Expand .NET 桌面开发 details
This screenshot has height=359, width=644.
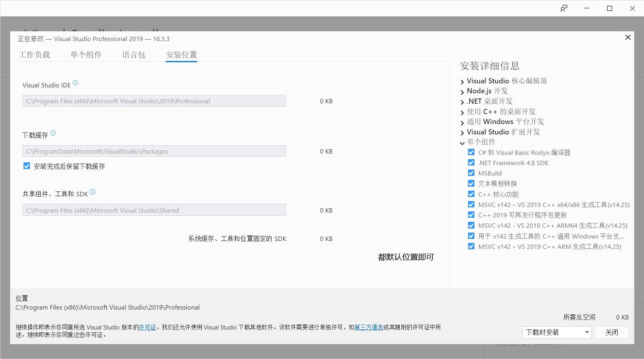tap(462, 102)
